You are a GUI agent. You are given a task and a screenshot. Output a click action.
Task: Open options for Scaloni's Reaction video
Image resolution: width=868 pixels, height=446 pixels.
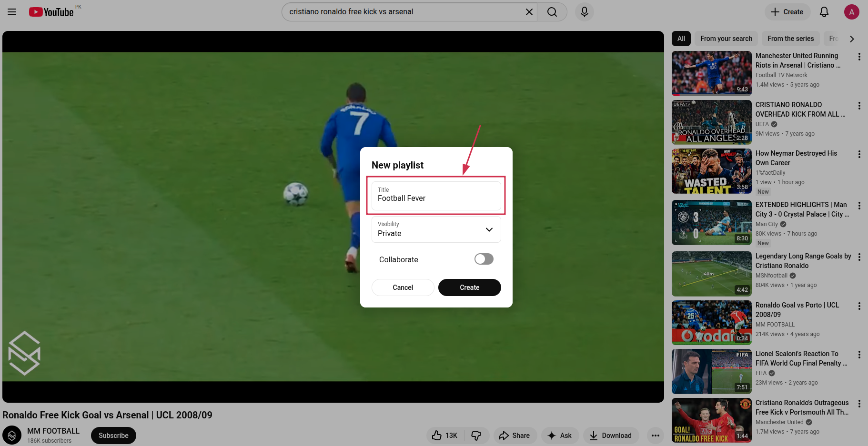859,355
